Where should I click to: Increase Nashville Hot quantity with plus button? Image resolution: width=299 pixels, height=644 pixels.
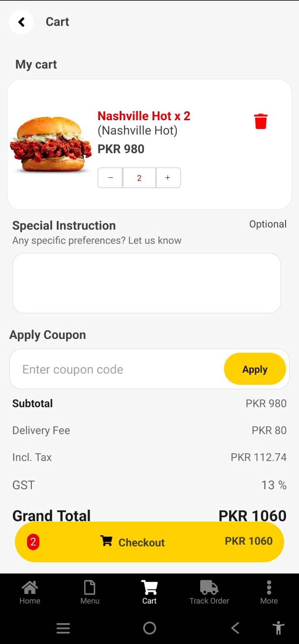tap(168, 178)
